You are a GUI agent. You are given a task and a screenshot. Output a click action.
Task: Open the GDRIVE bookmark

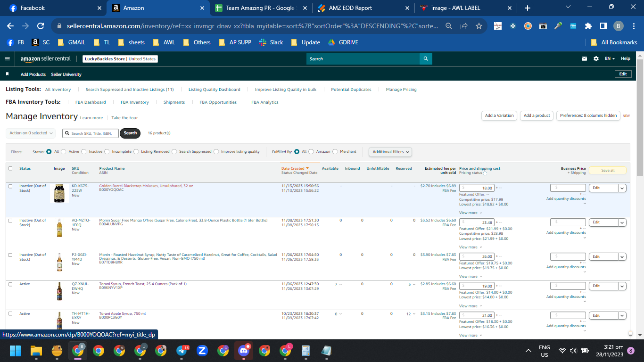click(x=343, y=42)
